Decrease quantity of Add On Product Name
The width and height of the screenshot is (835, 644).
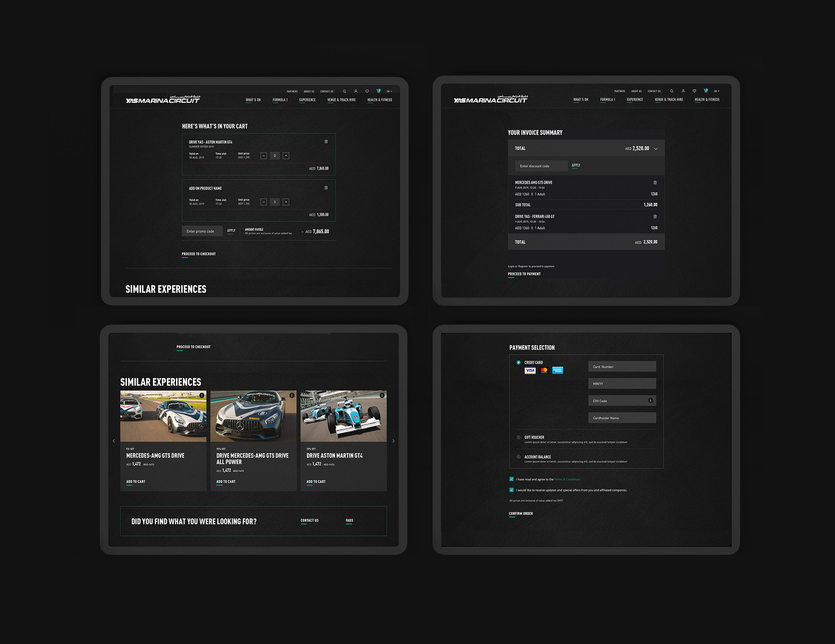264,202
